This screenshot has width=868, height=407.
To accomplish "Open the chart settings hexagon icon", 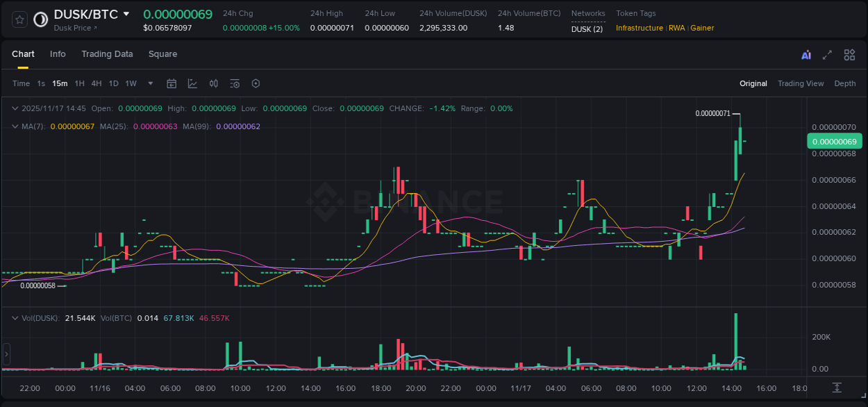I will [256, 83].
